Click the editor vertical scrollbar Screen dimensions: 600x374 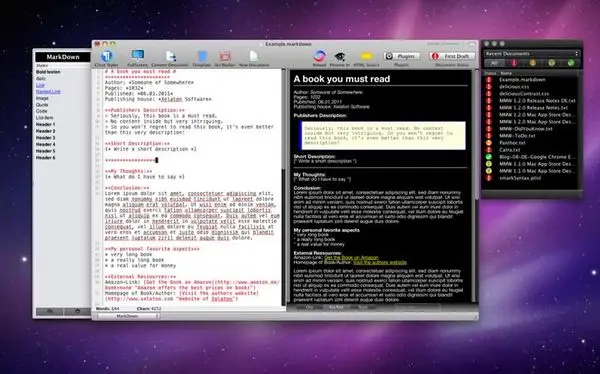pos(284,188)
